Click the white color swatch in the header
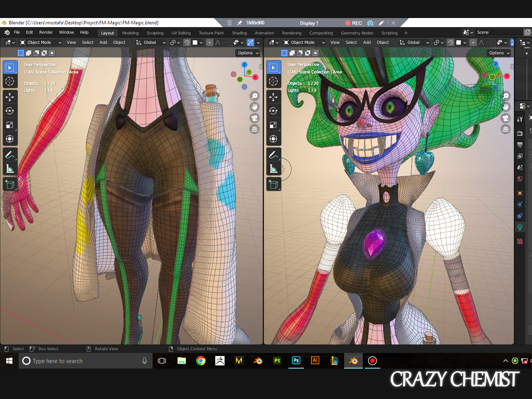This screenshot has width=532, height=399. pos(196,42)
